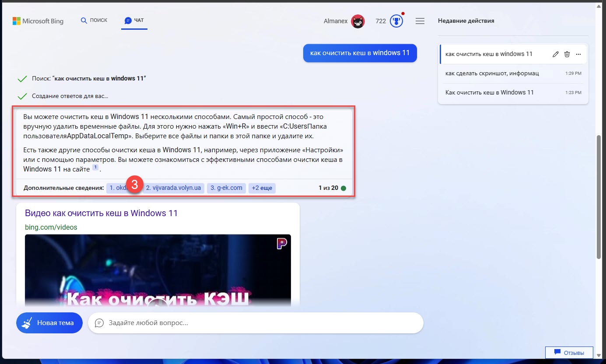Click the Задайте любой вопрос input field
The height and width of the screenshot is (364, 606).
[x=256, y=323]
